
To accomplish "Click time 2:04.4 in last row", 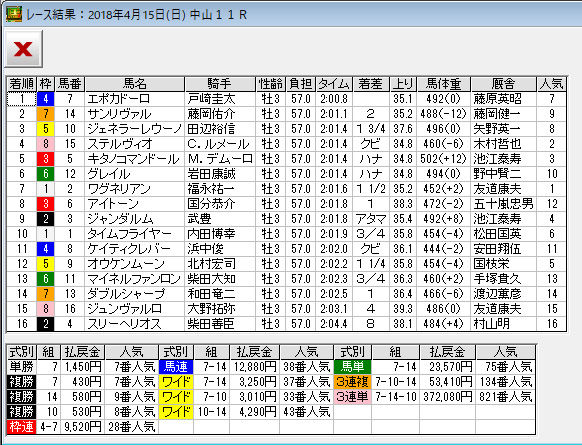I will [334, 324].
